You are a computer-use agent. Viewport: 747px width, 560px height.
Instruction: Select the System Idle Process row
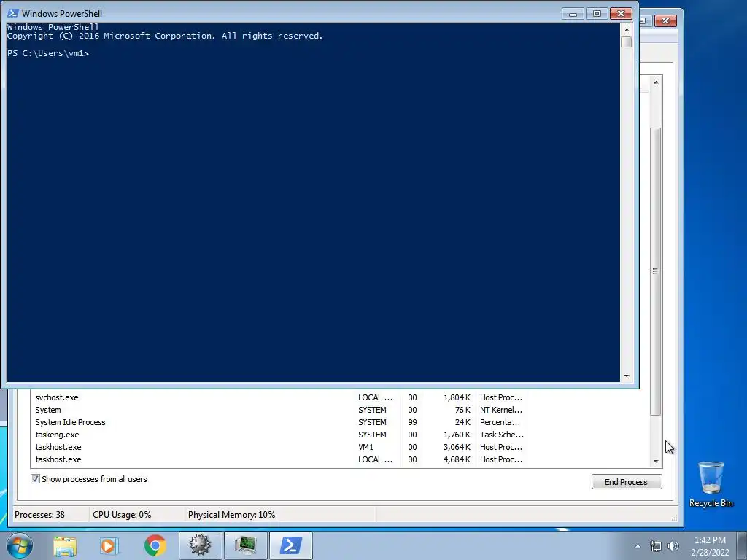[x=279, y=422]
